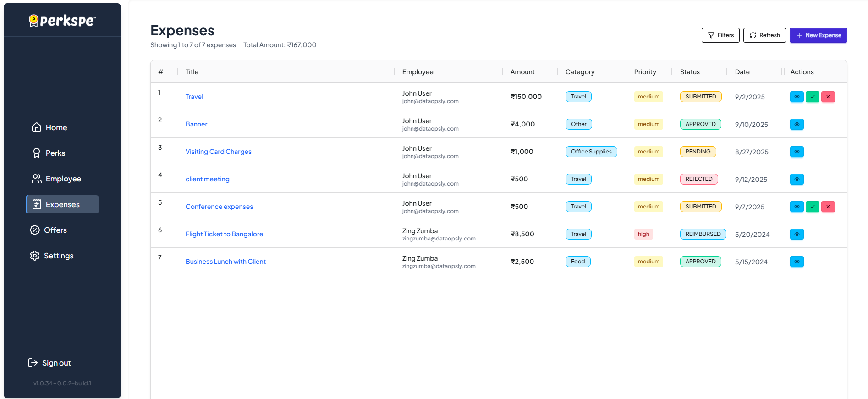Refresh the expenses list
Image resolution: width=868 pixels, height=399 pixels.
[x=764, y=35]
